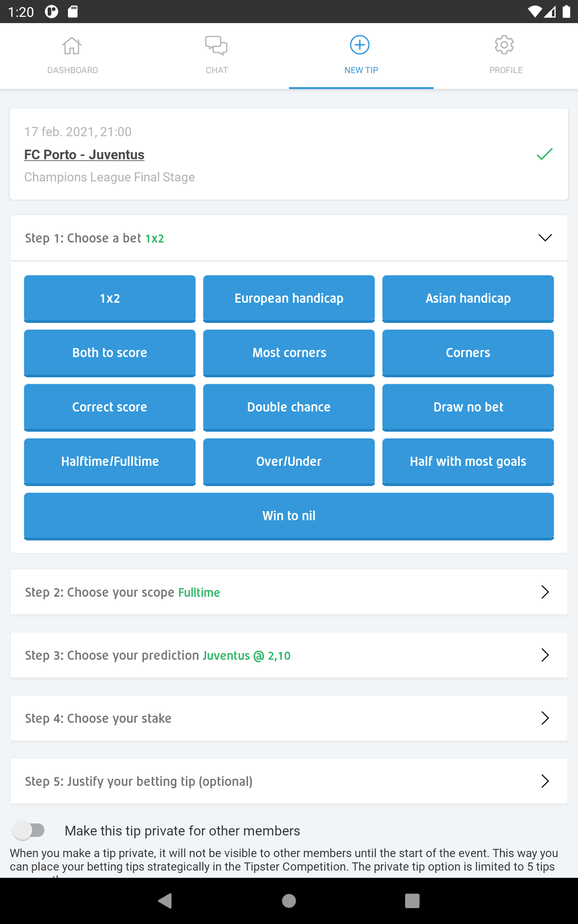
Task: Select the Asian handicap bet type
Action: (x=468, y=298)
